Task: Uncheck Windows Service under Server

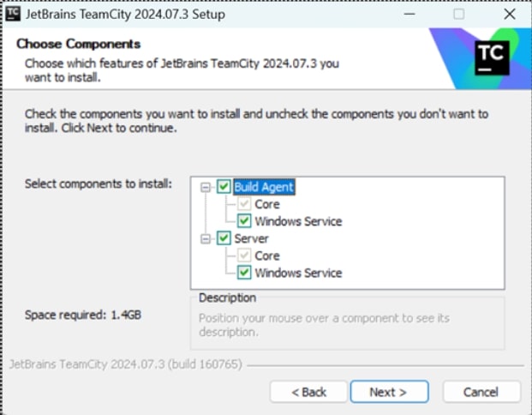Action: [244, 273]
